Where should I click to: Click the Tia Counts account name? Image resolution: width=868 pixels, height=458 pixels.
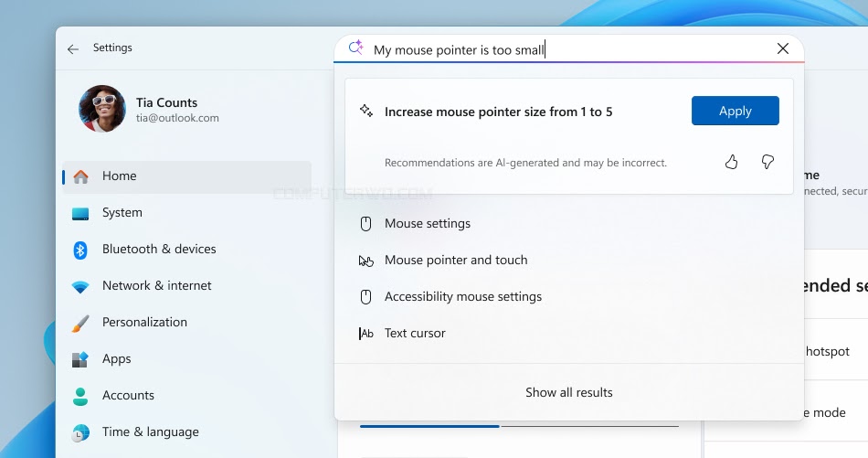point(166,102)
